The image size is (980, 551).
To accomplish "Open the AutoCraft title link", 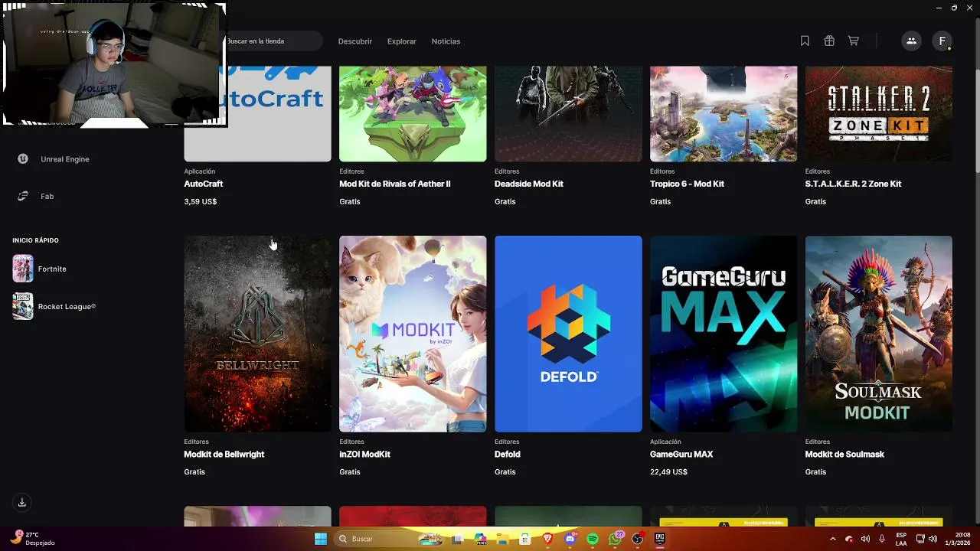I will (x=204, y=184).
